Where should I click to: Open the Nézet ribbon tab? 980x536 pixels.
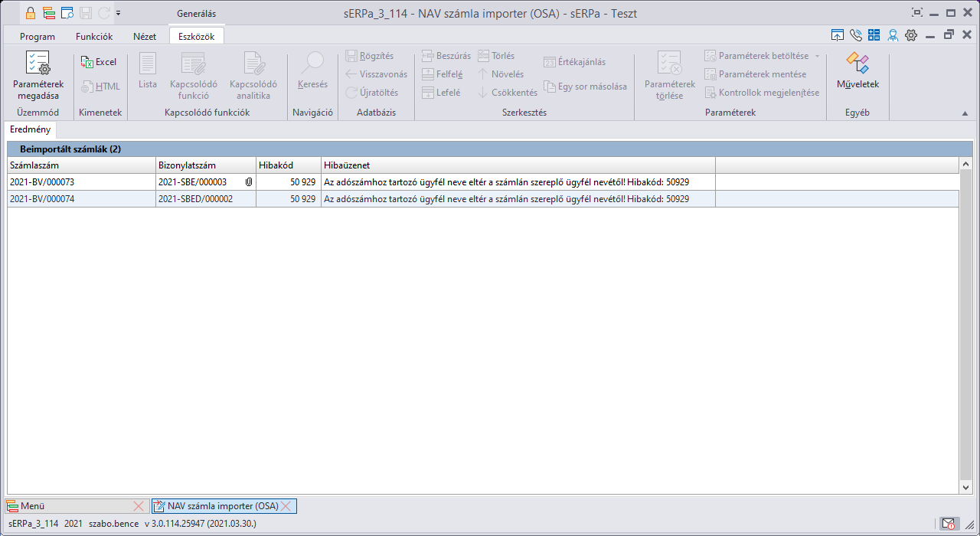(x=145, y=36)
